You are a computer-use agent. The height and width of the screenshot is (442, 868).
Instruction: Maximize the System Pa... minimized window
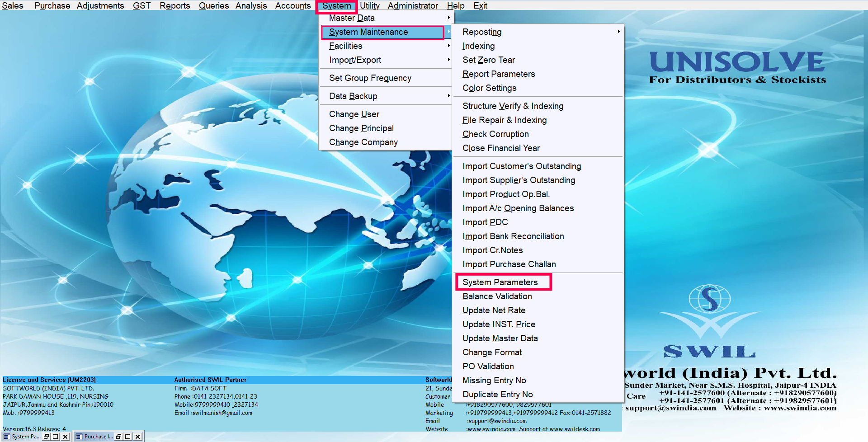(56, 437)
